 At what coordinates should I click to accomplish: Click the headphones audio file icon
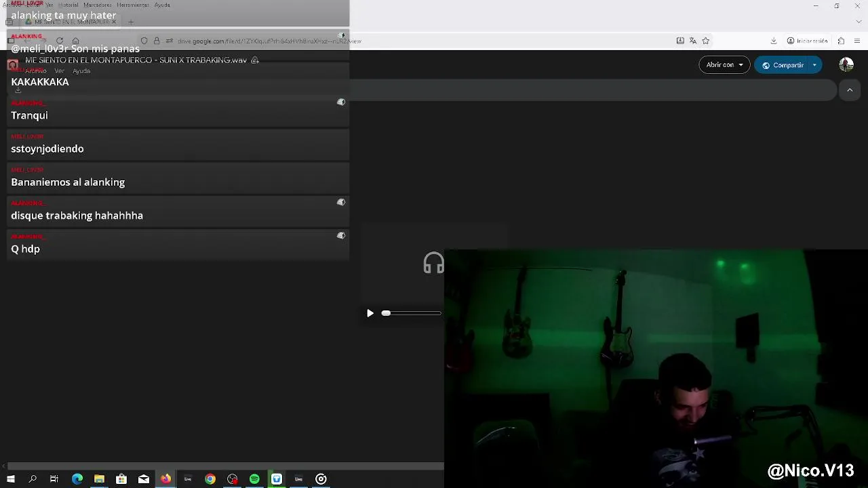pos(434,262)
